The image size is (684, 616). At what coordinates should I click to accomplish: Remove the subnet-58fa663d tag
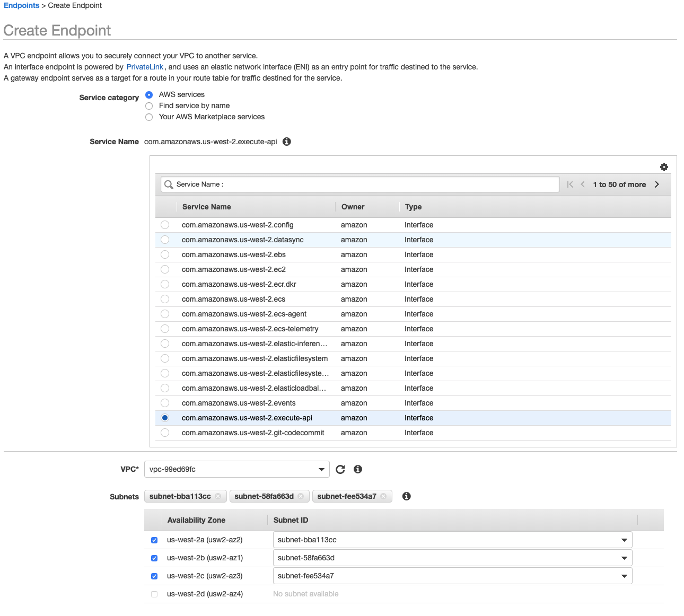pyautogui.click(x=301, y=496)
